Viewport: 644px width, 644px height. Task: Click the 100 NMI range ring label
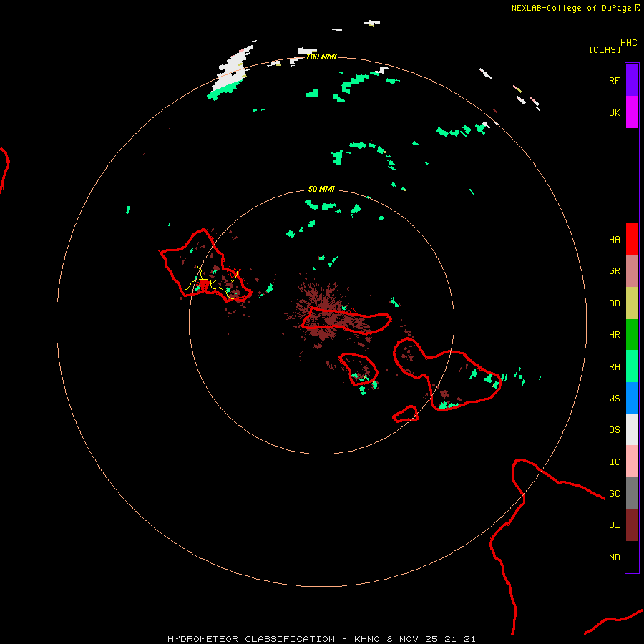tap(321, 57)
